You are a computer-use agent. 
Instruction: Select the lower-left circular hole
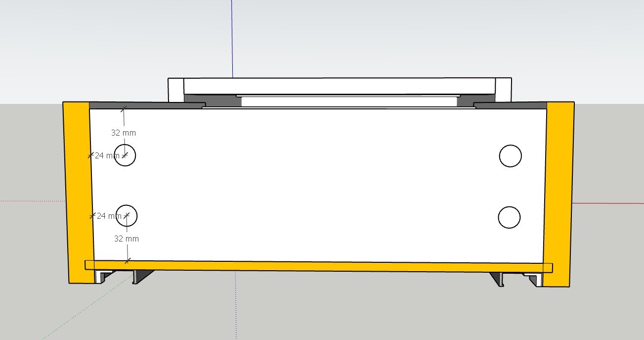point(126,216)
